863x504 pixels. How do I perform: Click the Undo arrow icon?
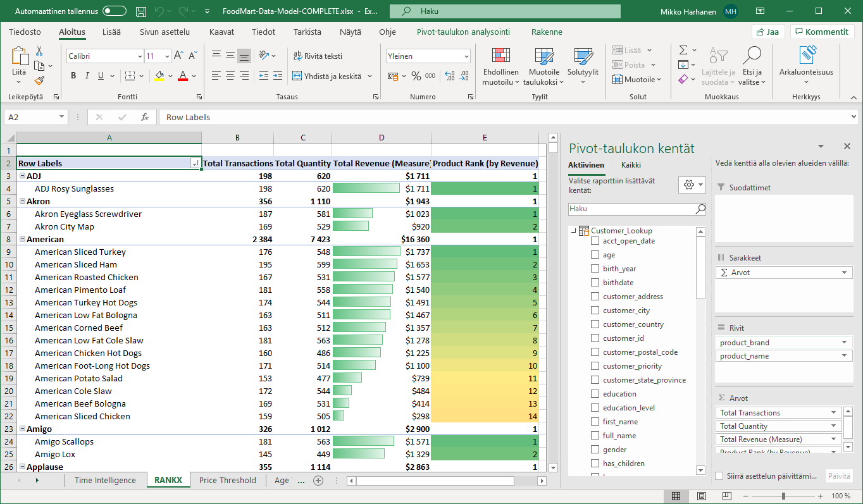pyautogui.click(x=160, y=11)
